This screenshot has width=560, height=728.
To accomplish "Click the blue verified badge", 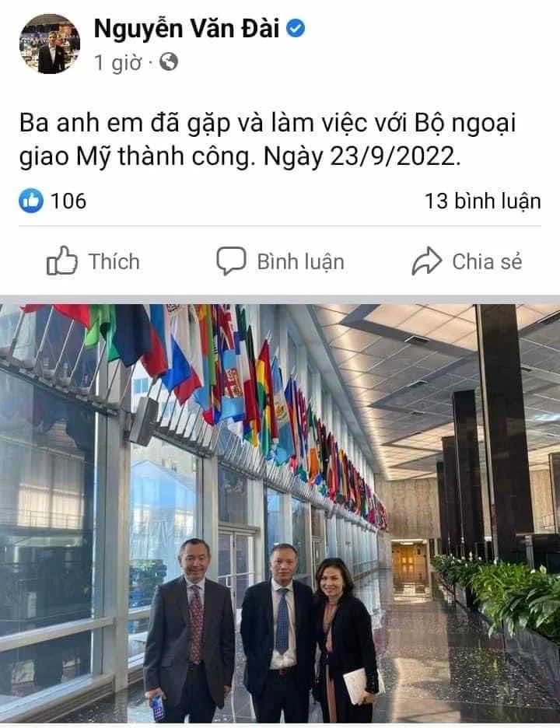I will 296,29.
